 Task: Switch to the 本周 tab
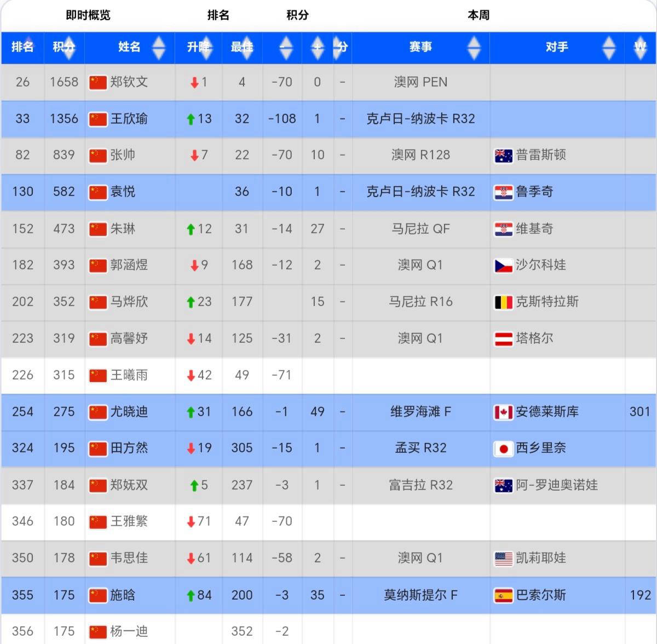tap(478, 15)
